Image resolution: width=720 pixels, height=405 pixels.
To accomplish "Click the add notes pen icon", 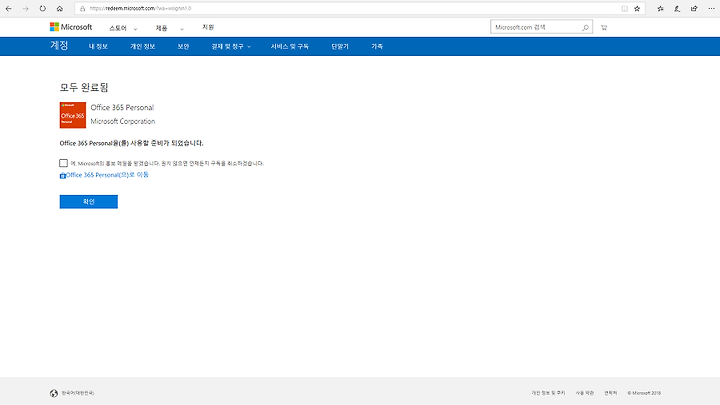I will tap(677, 9).
